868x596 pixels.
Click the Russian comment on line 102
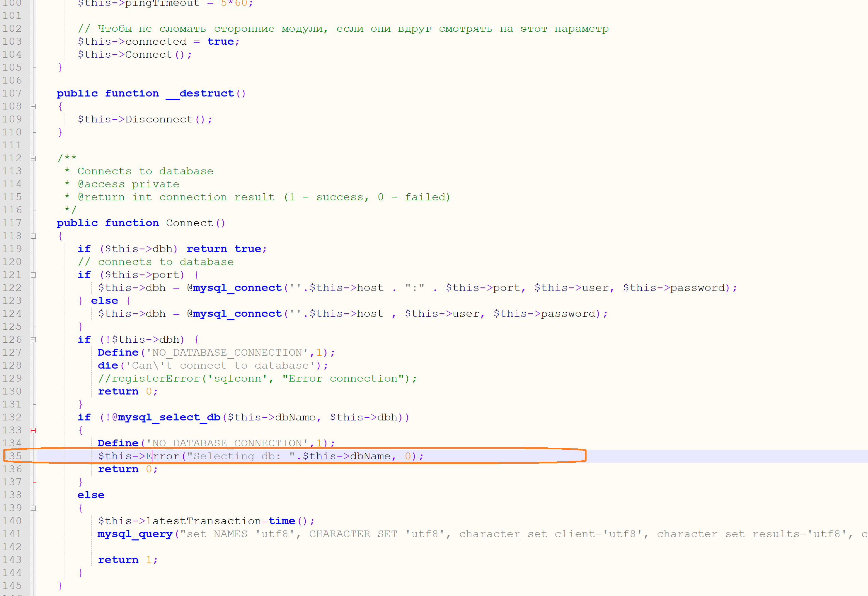coord(343,29)
